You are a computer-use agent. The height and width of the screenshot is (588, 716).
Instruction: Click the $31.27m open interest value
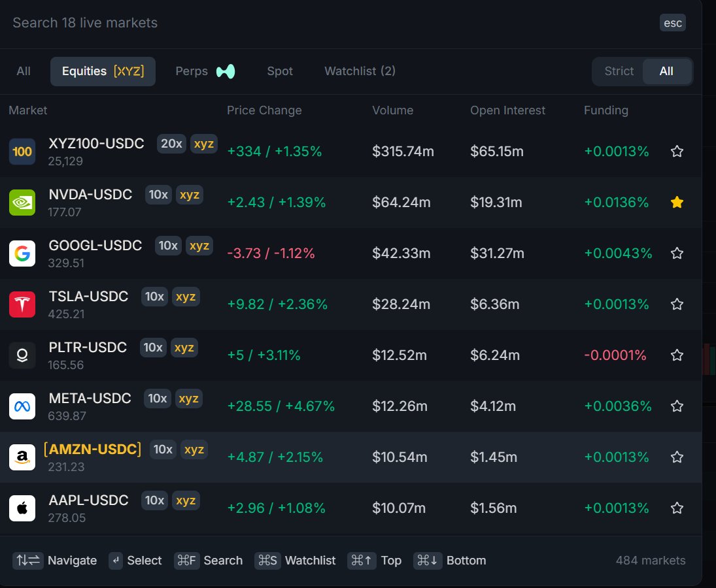tap(497, 253)
